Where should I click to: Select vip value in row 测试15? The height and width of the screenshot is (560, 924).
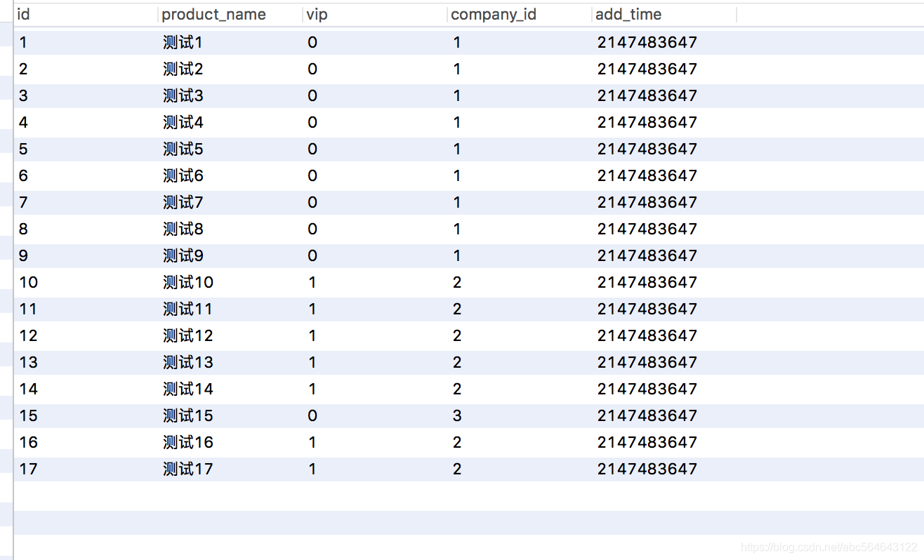(312, 416)
